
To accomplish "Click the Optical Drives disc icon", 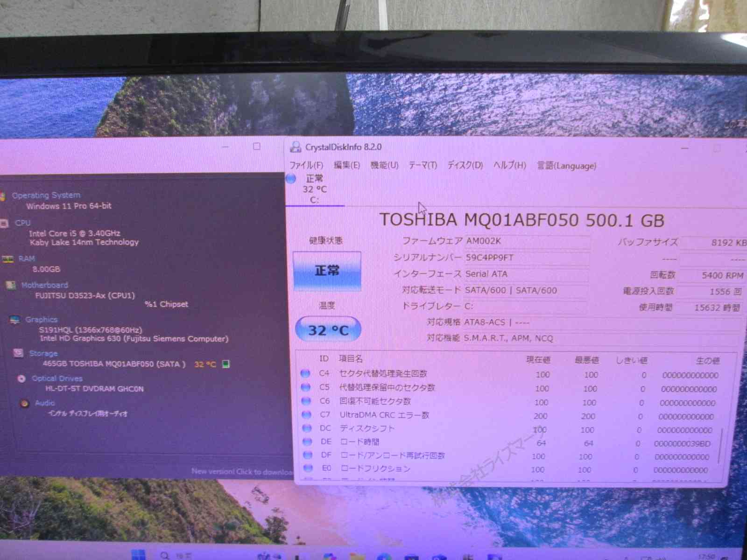I will 21,378.
